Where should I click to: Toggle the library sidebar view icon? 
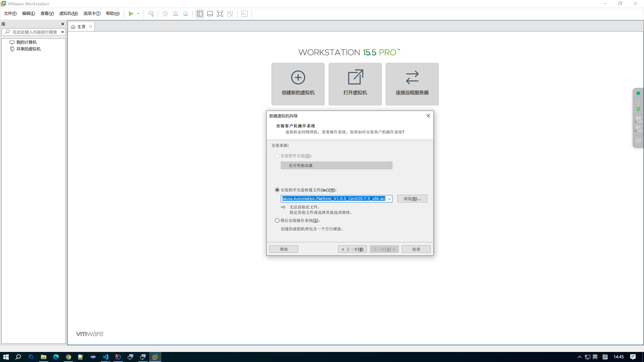(x=200, y=14)
